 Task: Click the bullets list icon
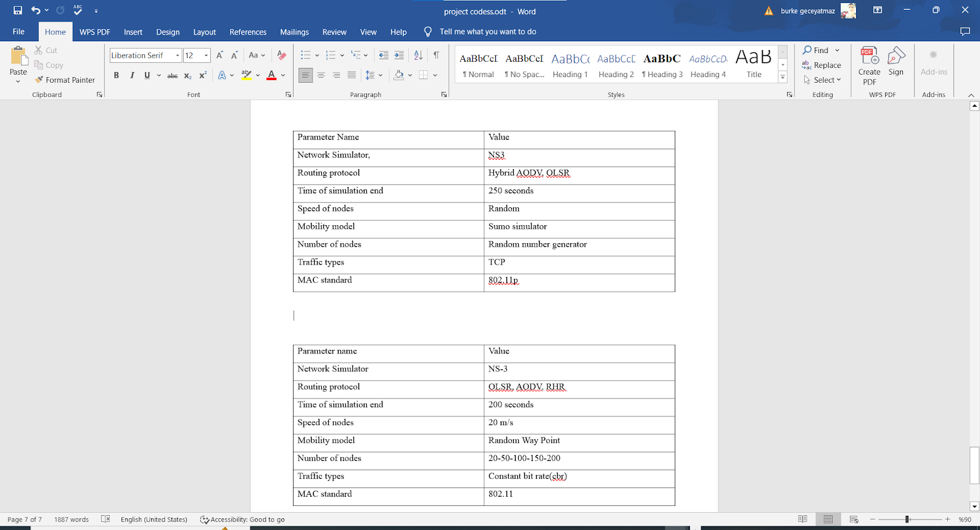(x=305, y=56)
